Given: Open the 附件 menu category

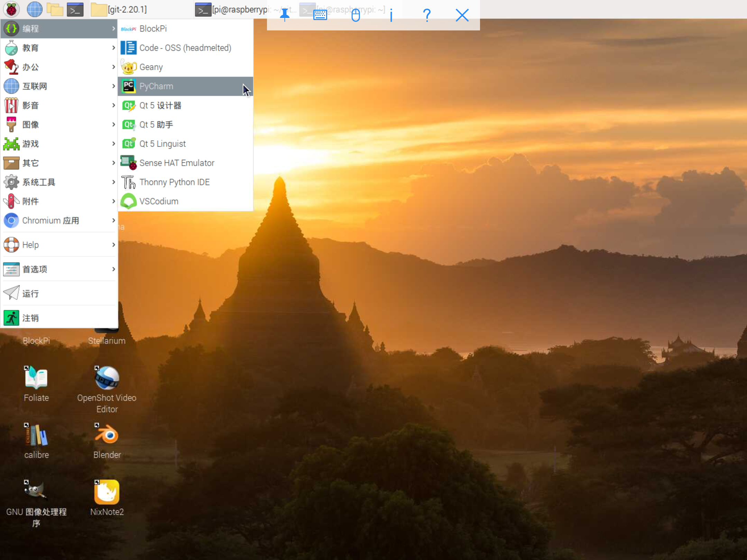Looking at the screenshot, I should click(59, 201).
